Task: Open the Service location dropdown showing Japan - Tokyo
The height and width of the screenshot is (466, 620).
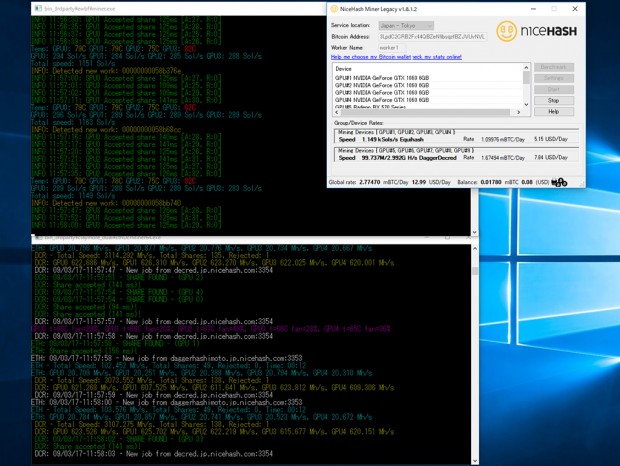Action: pyautogui.click(x=406, y=26)
